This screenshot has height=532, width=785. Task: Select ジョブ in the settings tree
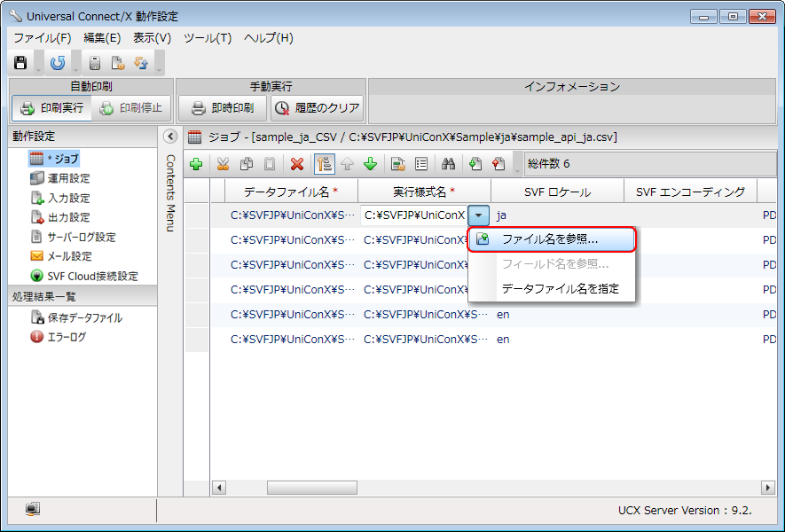coord(55,159)
